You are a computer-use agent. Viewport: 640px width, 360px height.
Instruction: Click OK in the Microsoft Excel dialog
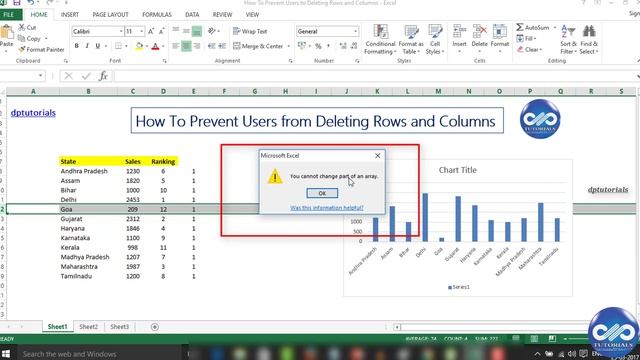pos(322,193)
